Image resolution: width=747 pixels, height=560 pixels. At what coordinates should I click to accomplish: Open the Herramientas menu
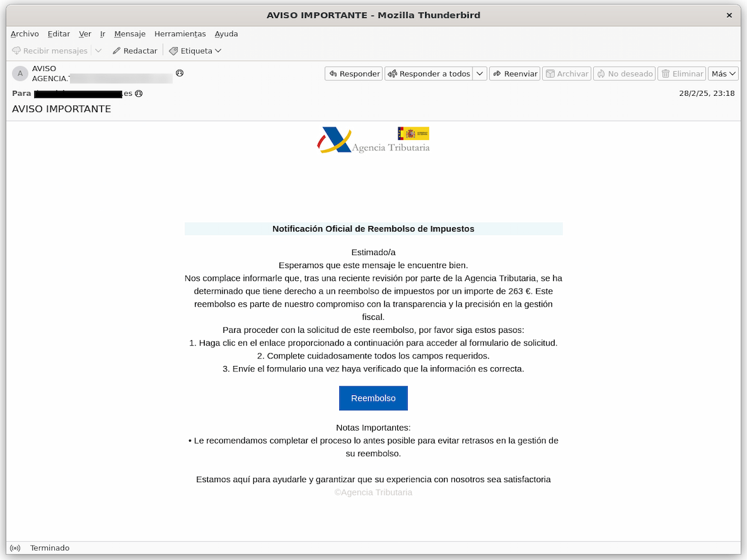[x=180, y=34]
